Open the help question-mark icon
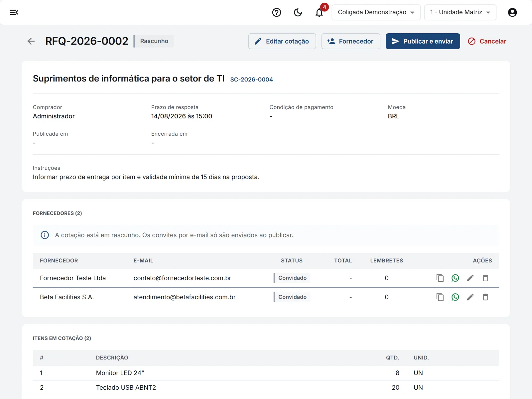Screen dimensions: 532x399 tap(277, 12)
